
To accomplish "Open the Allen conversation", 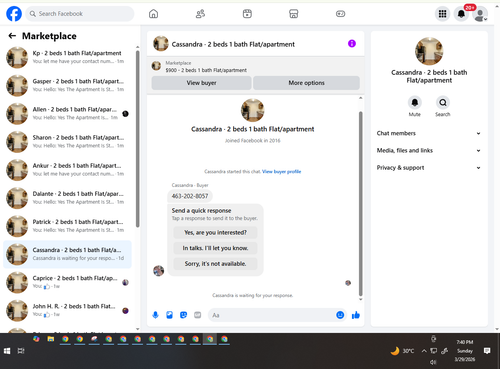I will (67, 113).
